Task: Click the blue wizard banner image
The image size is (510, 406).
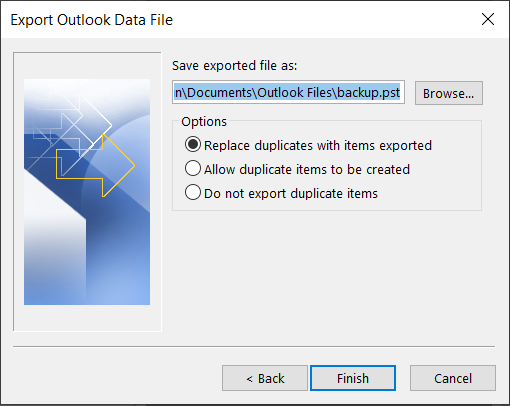Action: pos(87,192)
